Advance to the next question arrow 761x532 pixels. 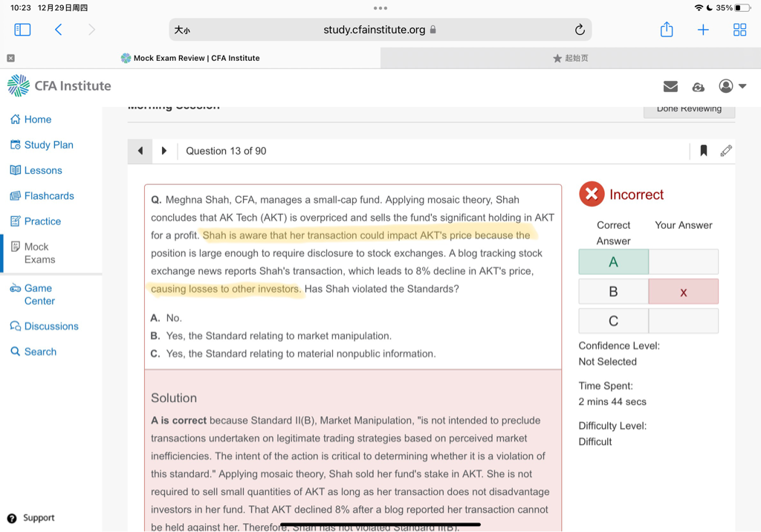(x=164, y=151)
